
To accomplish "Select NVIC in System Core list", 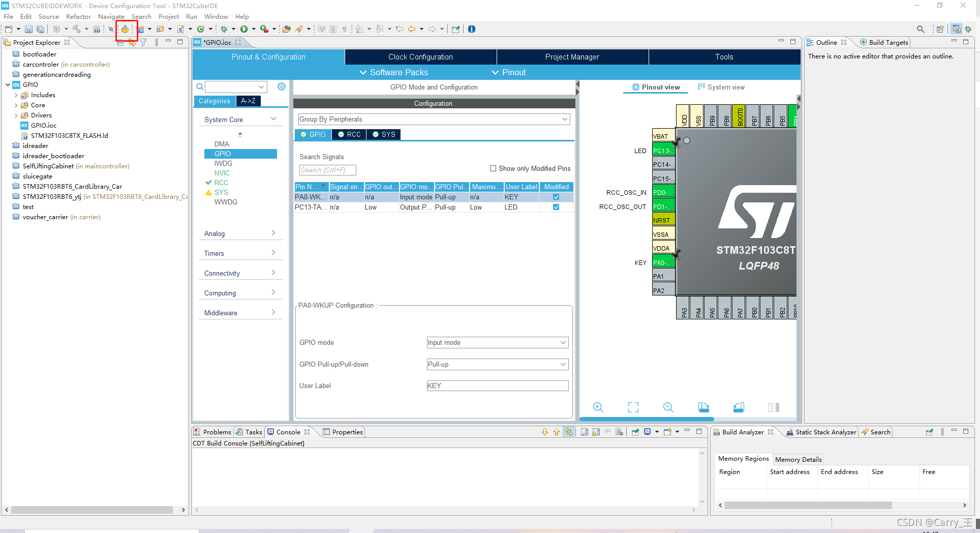I will pyautogui.click(x=222, y=173).
